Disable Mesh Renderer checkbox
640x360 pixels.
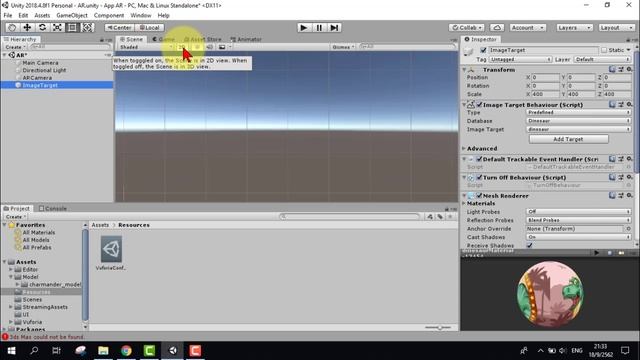479,196
